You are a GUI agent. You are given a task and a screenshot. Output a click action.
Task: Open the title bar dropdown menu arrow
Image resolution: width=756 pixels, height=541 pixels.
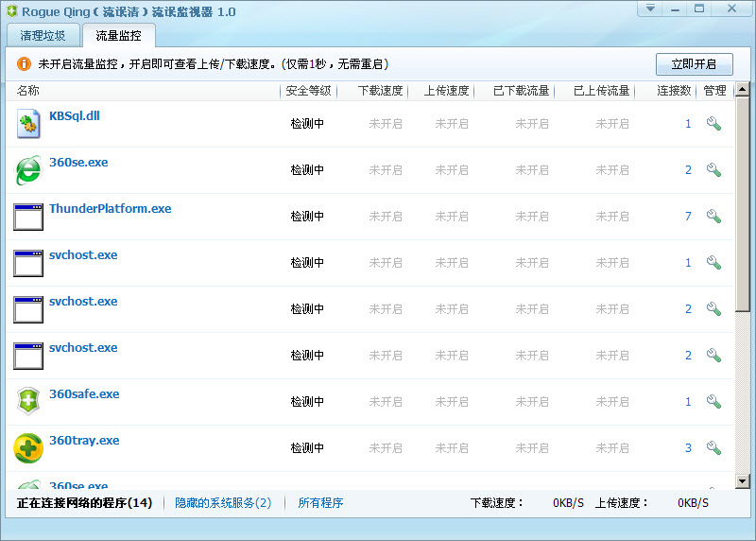pyautogui.click(x=649, y=9)
